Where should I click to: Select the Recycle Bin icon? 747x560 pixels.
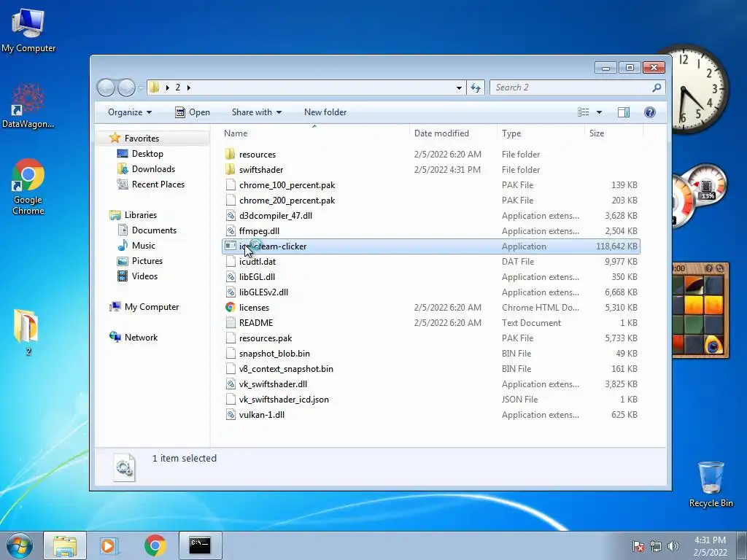click(x=711, y=484)
